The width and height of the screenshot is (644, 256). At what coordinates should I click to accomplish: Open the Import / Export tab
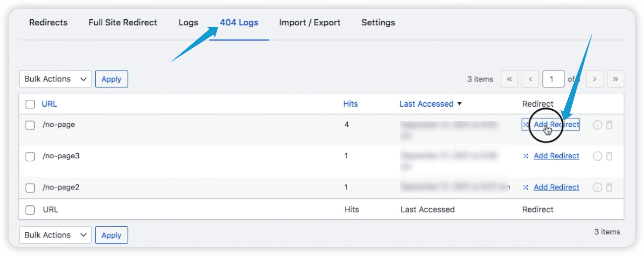point(310,22)
